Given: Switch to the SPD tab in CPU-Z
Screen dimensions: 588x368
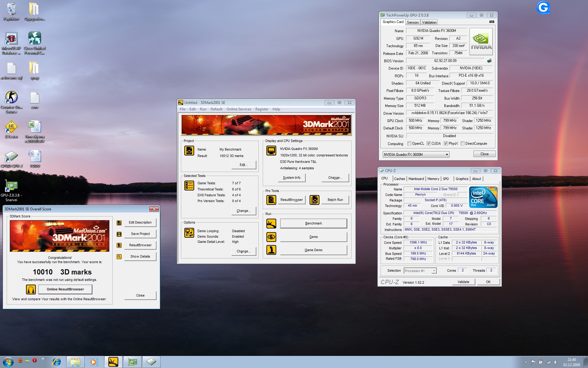Looking at the screenshot, I should (x=446, y=179).
